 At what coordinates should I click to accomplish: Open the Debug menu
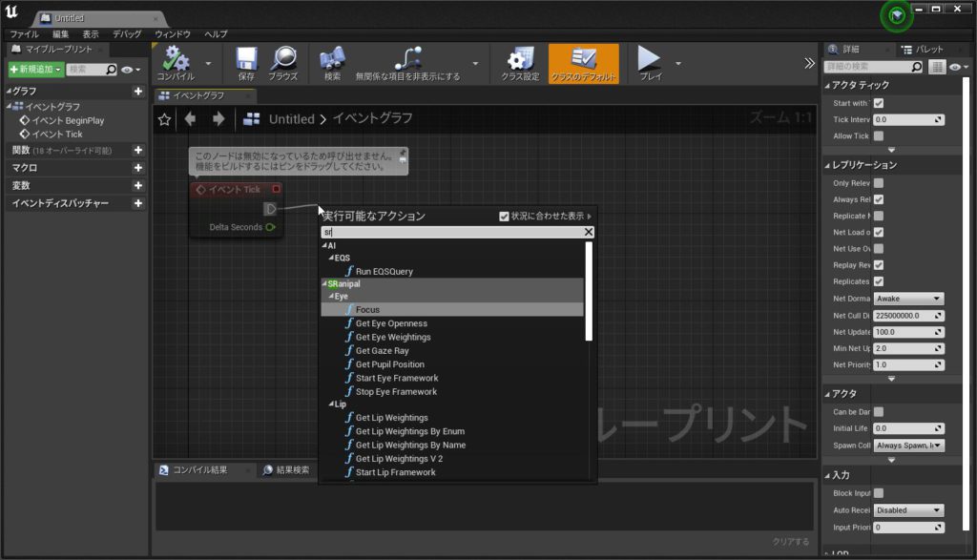coord(127,34)
